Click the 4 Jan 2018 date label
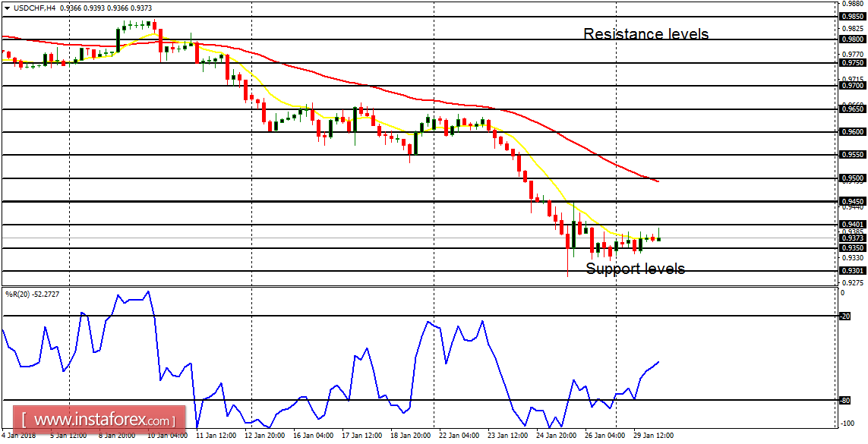The height and width of the screenshot is (444, 868). tap(18, 435)
